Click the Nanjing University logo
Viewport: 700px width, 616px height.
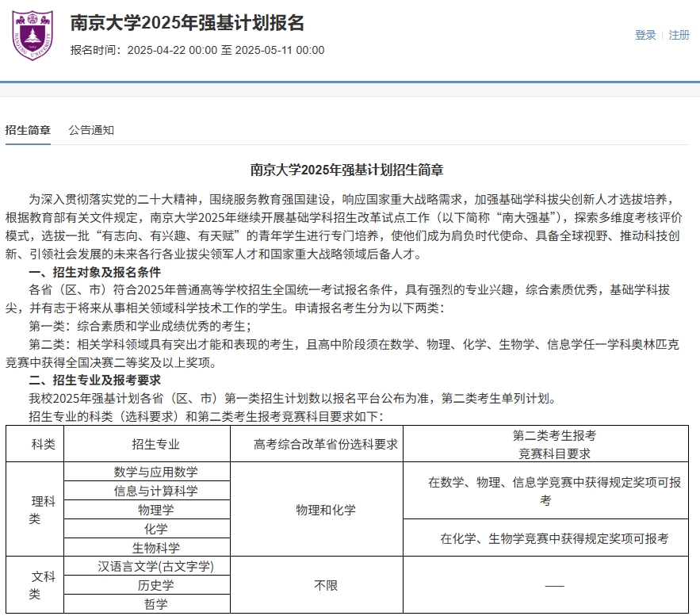(x=33, y=36)
